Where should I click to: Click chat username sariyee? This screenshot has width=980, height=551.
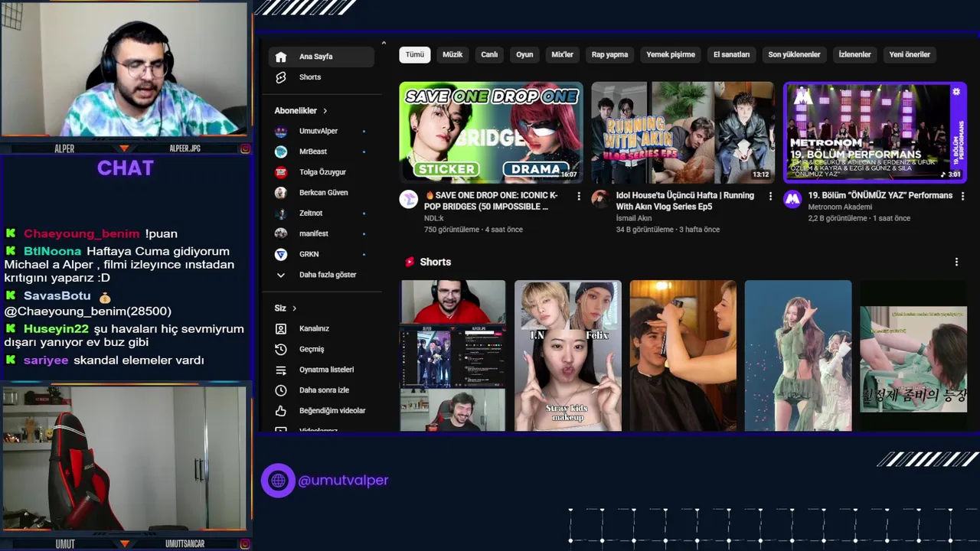(x=46, y=360)
